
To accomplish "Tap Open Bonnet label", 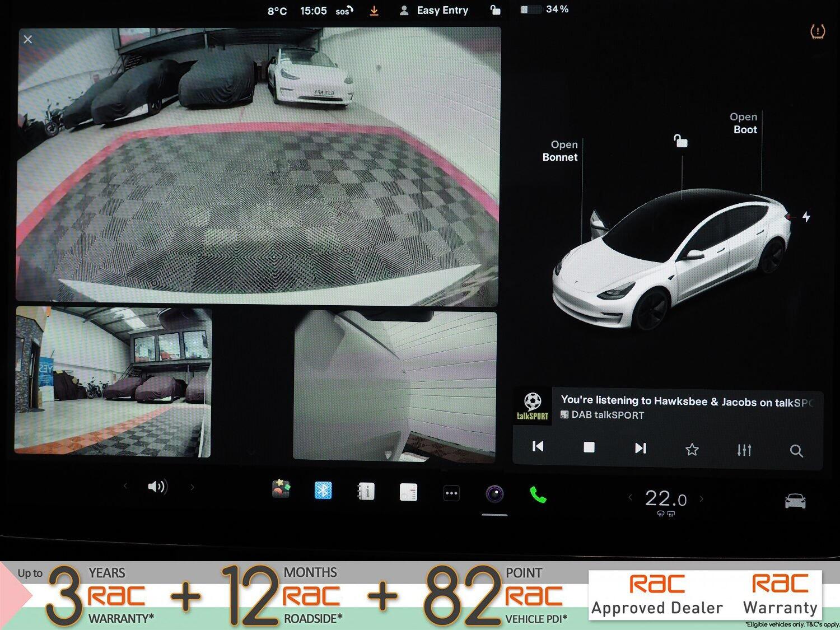I will coord(560,151).
